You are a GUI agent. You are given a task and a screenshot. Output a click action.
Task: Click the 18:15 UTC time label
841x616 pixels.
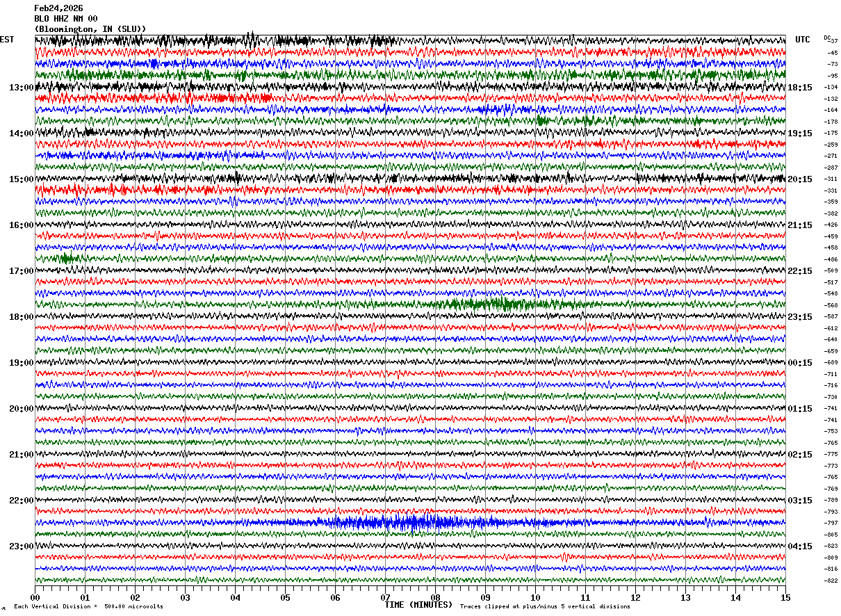point(800,88)
